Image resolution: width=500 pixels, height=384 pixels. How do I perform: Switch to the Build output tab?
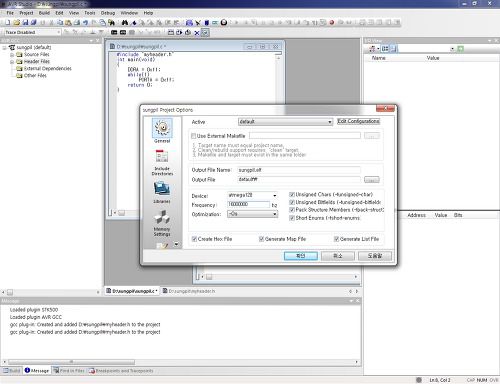12,371
